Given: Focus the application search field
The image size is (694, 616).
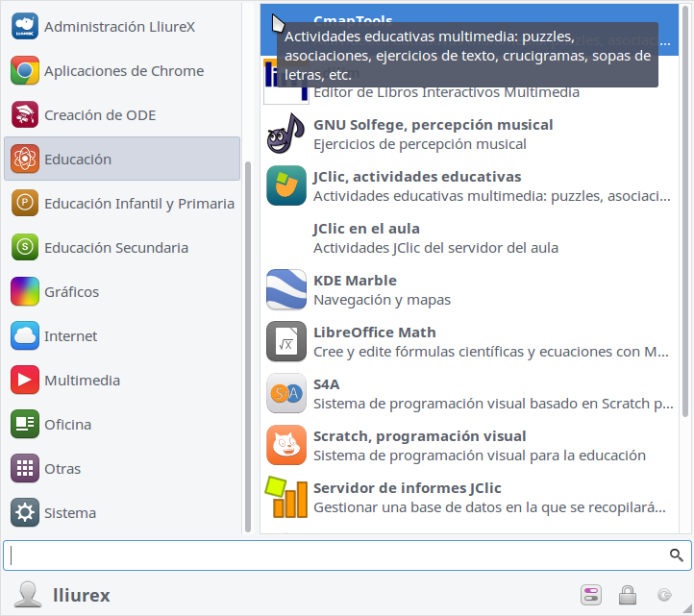Looking at the screenshot, I should [x=336, y=555].
